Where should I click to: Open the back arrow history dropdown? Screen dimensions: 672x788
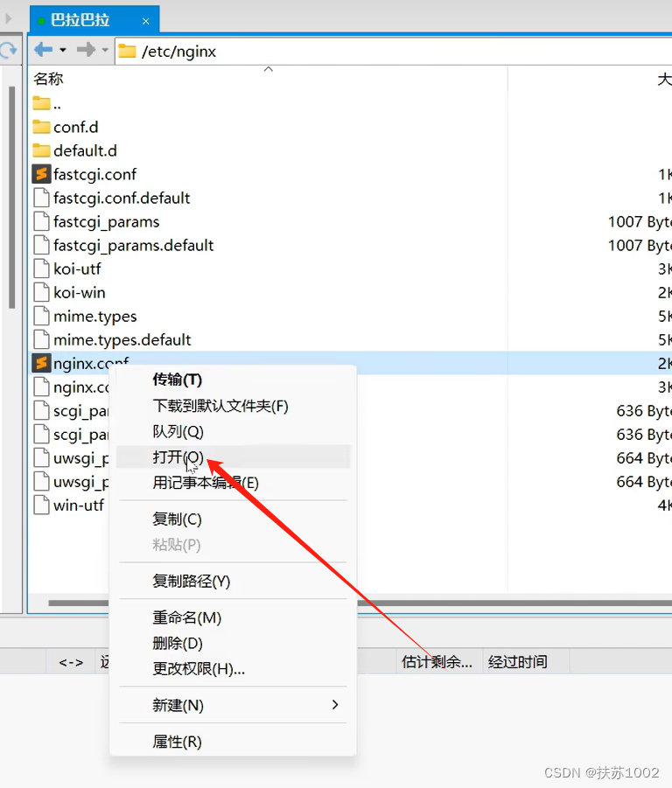tap(63, 50)
